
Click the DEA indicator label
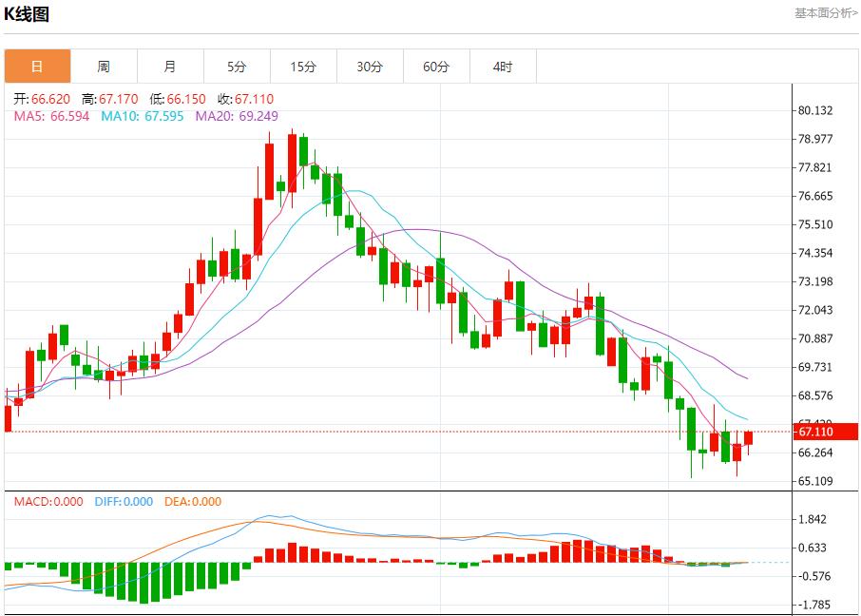click(x=193, y=502)
